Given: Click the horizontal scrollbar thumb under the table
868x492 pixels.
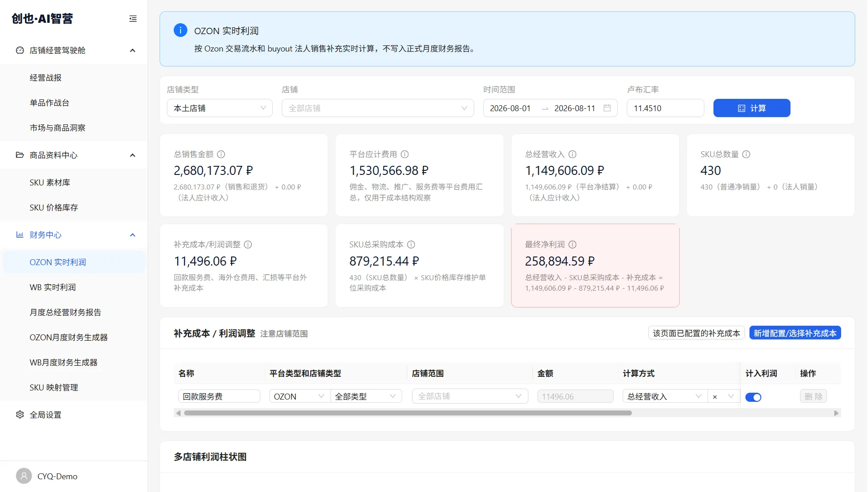Looking at the screenshot, I should [x=408, y=413].
